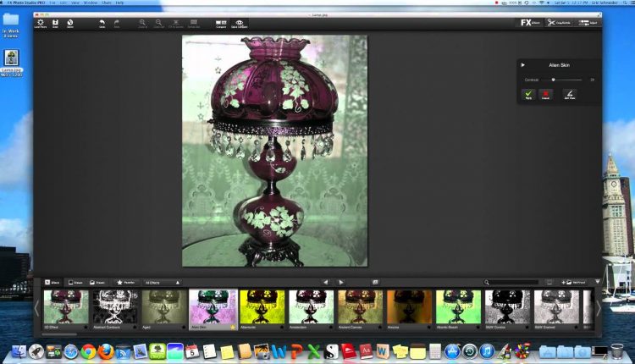Click the Redo arrow icon
Viewport: 635px width, 364px height.
117,24
